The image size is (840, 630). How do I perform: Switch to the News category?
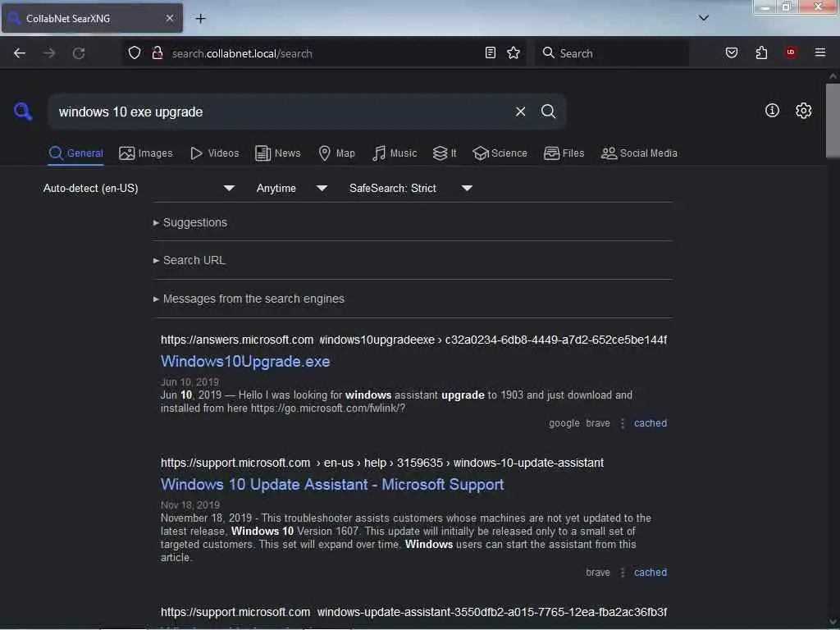pyautogui.click(x=277, y=153)
